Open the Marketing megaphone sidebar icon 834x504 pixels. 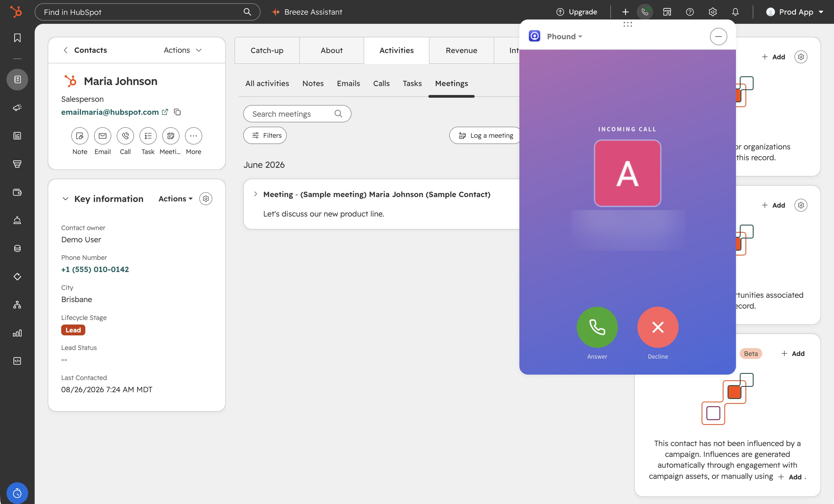[17, 107]
